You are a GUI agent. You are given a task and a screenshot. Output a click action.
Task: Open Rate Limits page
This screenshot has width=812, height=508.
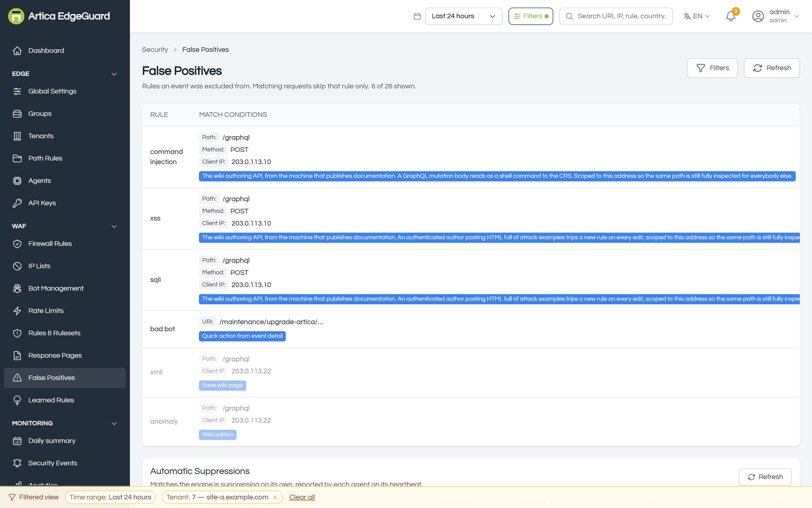[65, 311]
